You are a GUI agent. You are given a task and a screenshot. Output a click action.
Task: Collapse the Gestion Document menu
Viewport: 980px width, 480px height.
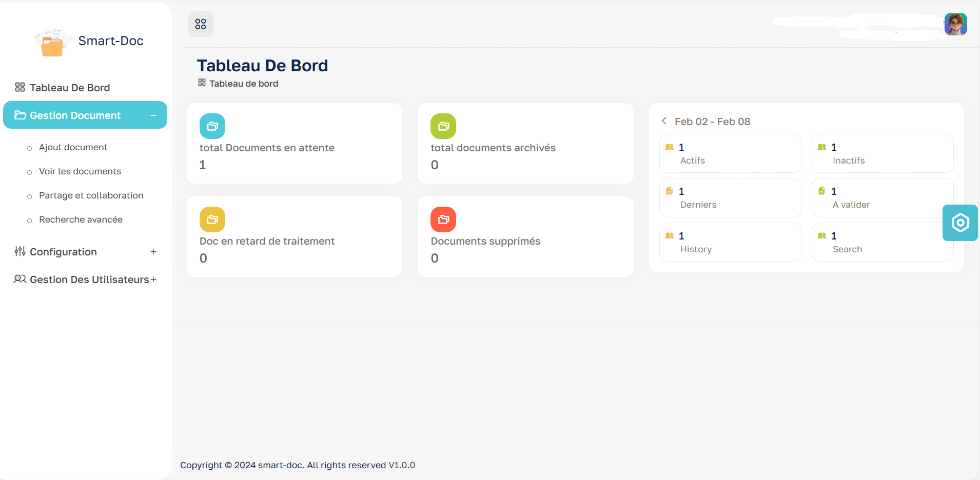coord(153,115)
